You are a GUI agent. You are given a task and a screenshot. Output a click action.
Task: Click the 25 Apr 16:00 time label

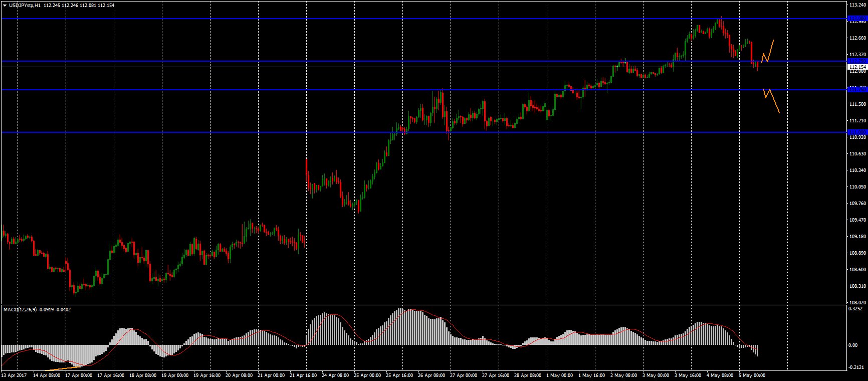[x=400, y=375]
